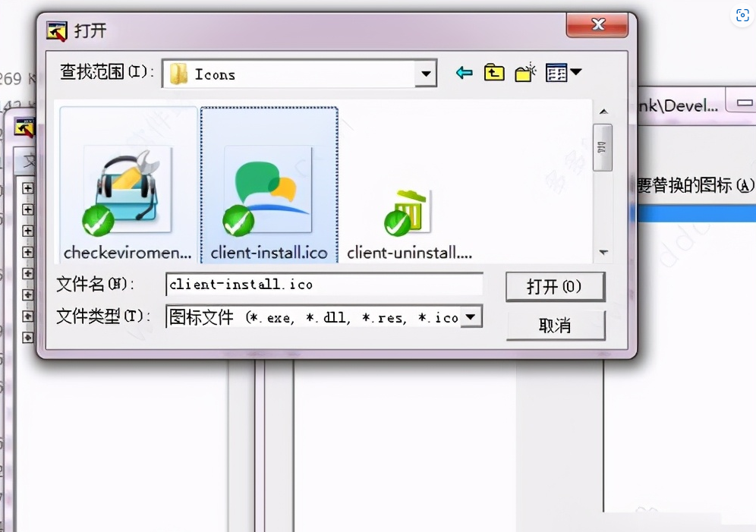Image resolution: width=756 pixels, height=532 pixels.
Task: Click the background window's title bar icon
Action: (x=24, y=127)
